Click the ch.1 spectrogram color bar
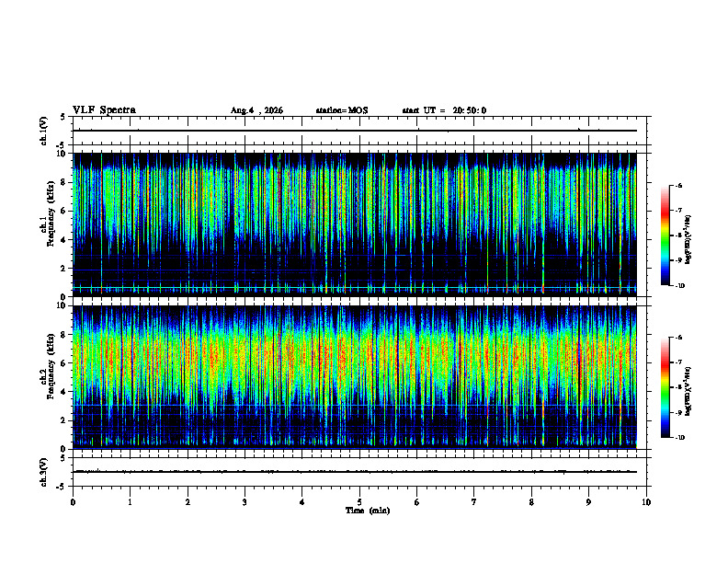728x563 pixels. [x=665, y=236]
